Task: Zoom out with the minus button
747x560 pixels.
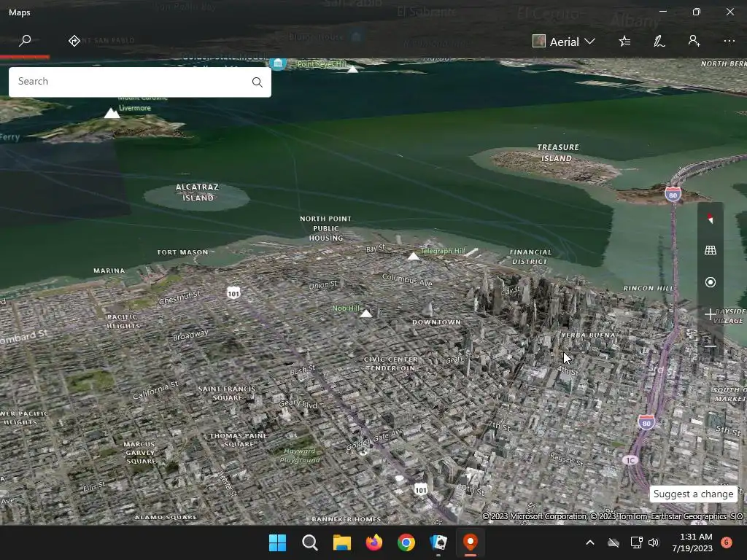Action: [711, 346]
